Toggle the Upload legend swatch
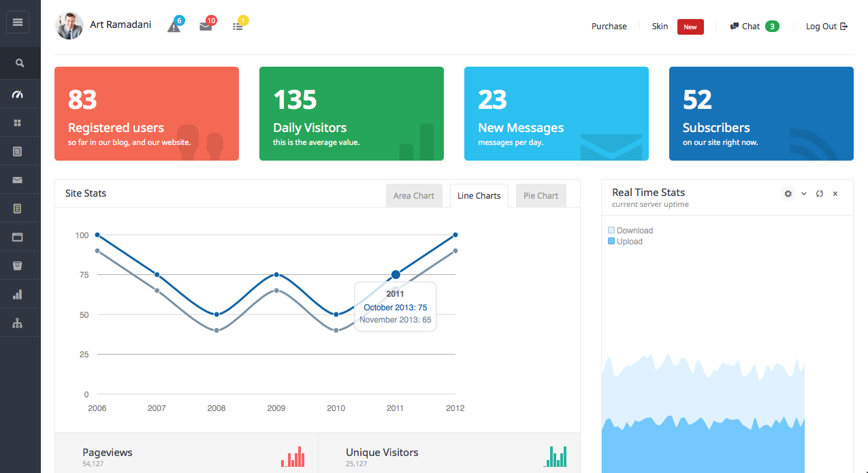Screen dimensions: 868x473 point(611,242)
